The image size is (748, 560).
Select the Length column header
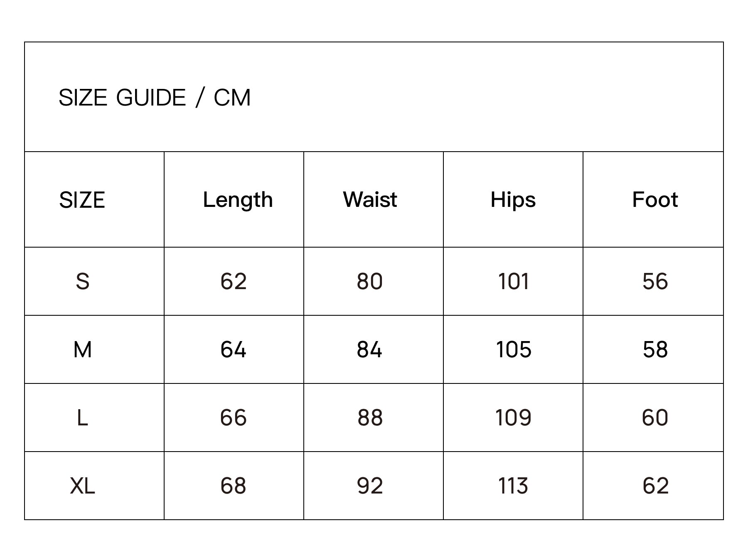point(238,200)
